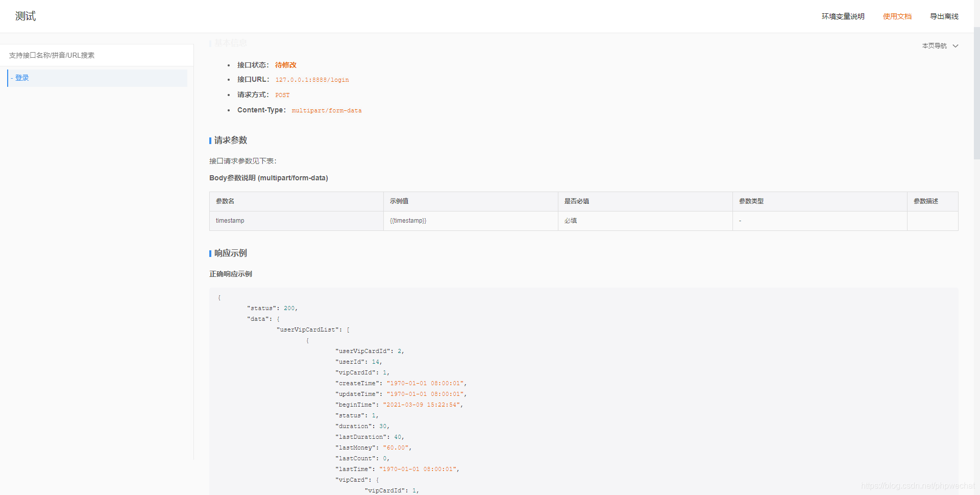The height and width of the screenshot is (495, 980).
Task: Click the "status": 200 line in the response
Action: pos(272,308)
